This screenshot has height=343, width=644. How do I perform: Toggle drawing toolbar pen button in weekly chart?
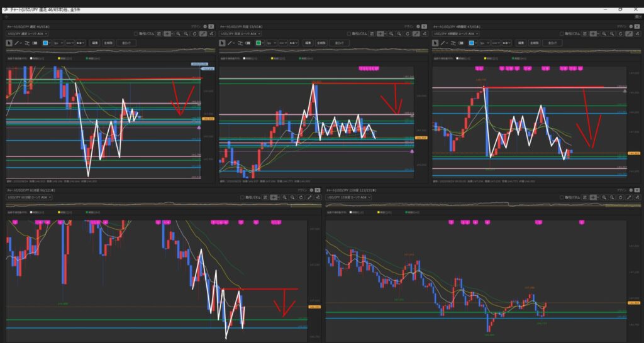coord(203,34)
